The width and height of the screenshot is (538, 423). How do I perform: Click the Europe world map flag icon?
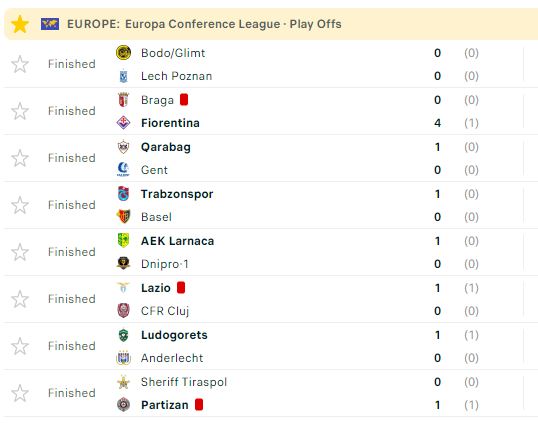pos(50,24)
